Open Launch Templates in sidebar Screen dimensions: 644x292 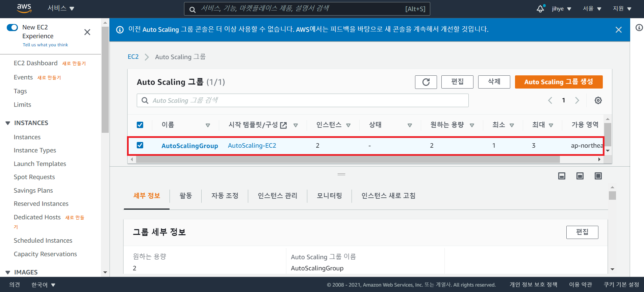[40, 164]
